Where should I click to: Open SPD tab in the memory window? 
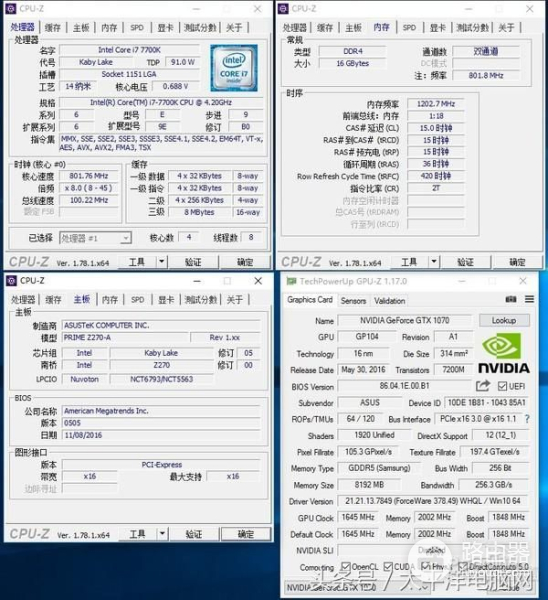409,28
